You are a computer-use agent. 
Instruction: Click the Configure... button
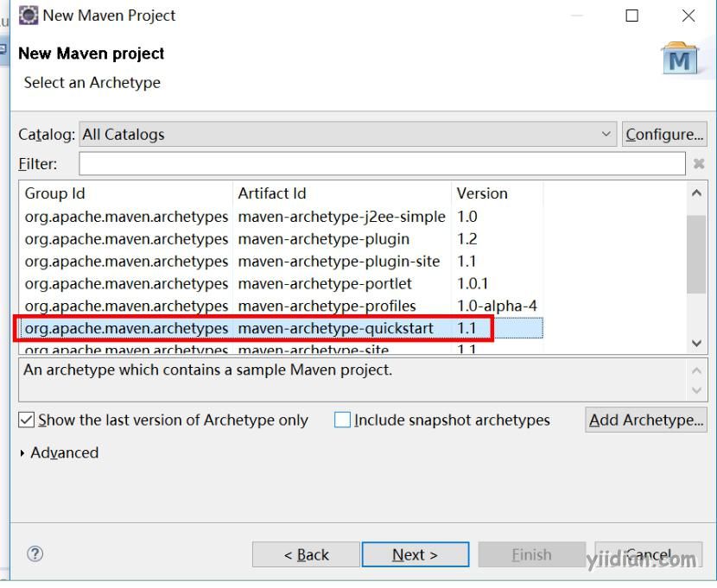[x=664, y=135]
